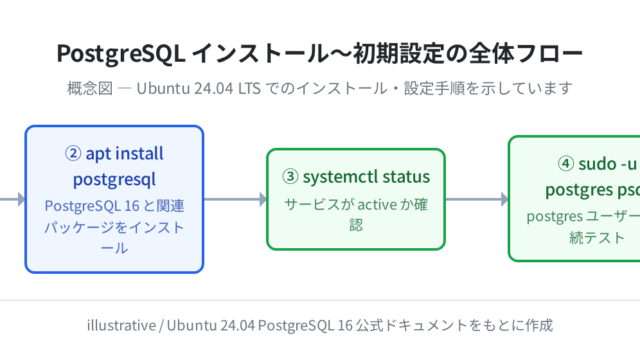The image size is (640, 360).
Task: Click the circled 2 step number
Action: (x=73, y=154)
